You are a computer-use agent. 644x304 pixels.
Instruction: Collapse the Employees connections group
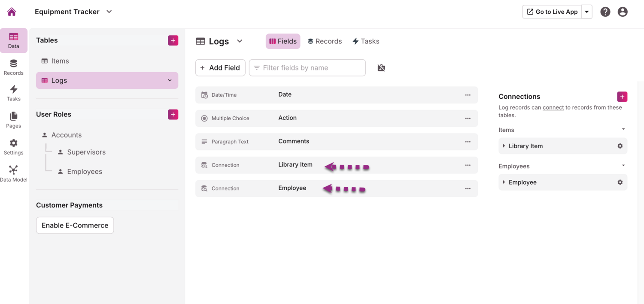coord(623,166)
